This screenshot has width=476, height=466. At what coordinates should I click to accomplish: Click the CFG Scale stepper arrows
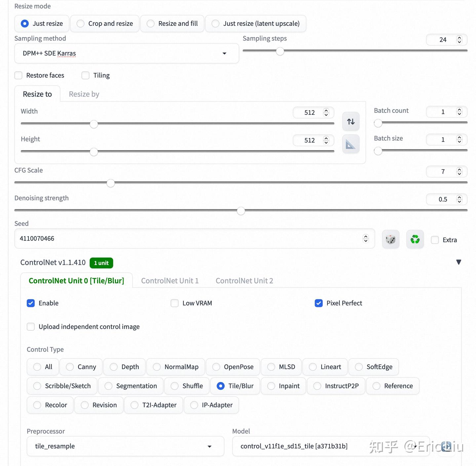point(459,172)
